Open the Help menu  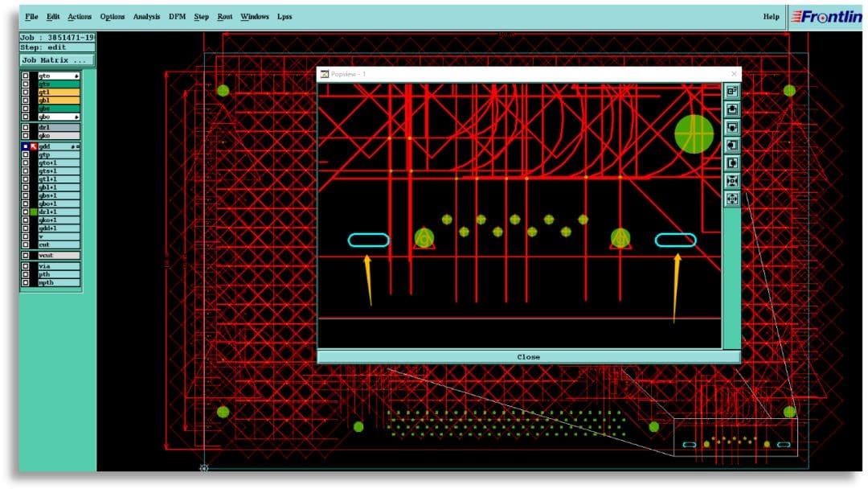pyautogui.click(x=771, y=17)
